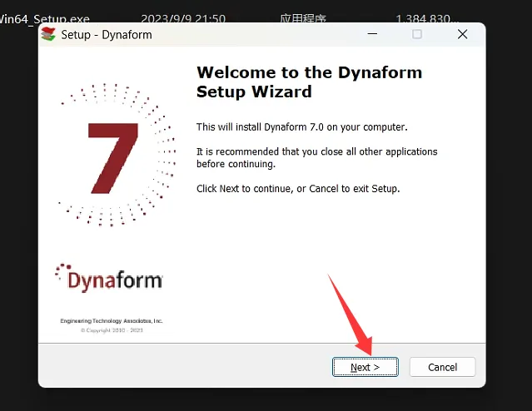The width and height of the screenshot is (532, 411).
Task: Minimize the Setup - Dynaform window
Action: pos(372,34)
